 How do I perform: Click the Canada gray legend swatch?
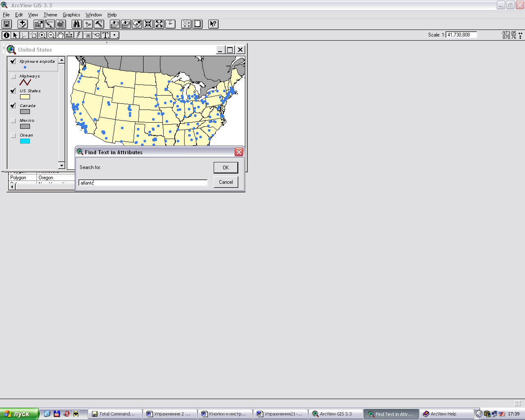click(25, 112)
